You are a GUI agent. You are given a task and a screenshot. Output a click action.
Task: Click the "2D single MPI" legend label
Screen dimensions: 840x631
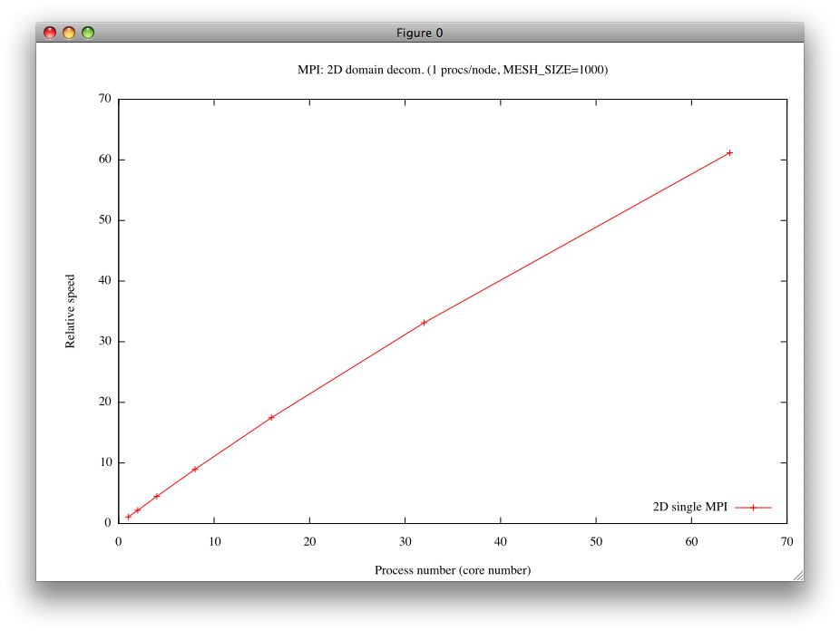(689, 507)
